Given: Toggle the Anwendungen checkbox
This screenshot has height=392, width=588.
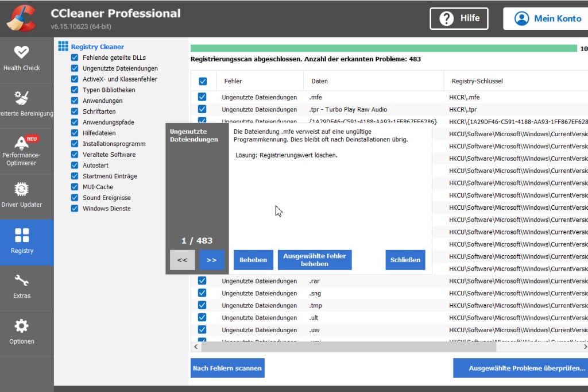Looking at the screenshot, I should 75,101.
